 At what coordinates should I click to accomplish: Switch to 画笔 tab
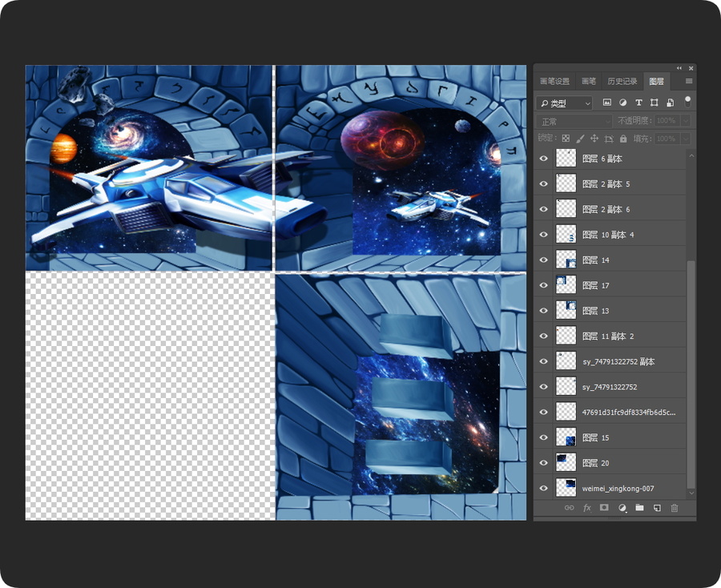click(x=589, y=82)
